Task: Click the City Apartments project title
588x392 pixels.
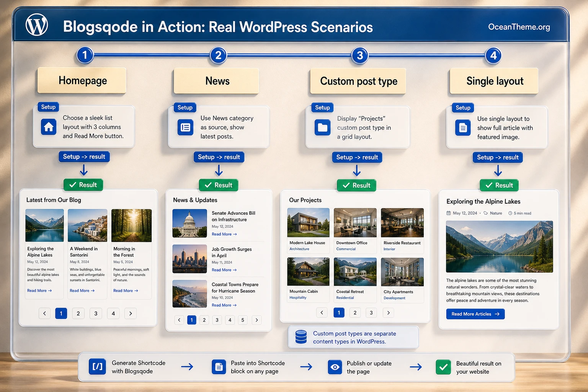Action: (398, 292)
